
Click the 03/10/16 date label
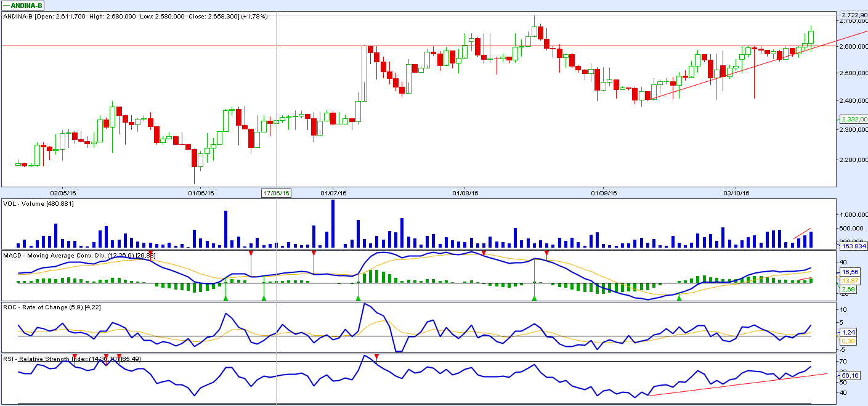point(736,193)
